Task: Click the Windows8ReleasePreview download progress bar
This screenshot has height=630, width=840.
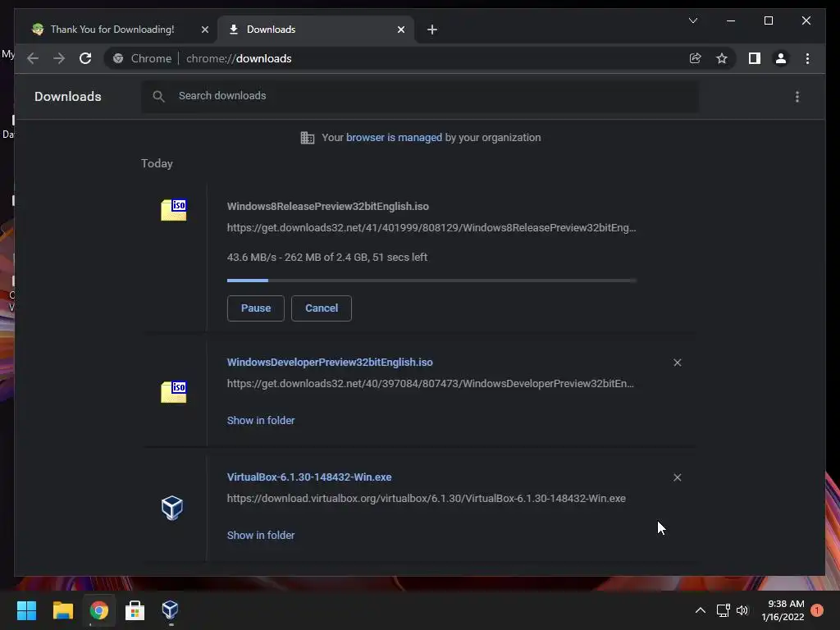Action: pyautogui.click(x=431, y=281)
